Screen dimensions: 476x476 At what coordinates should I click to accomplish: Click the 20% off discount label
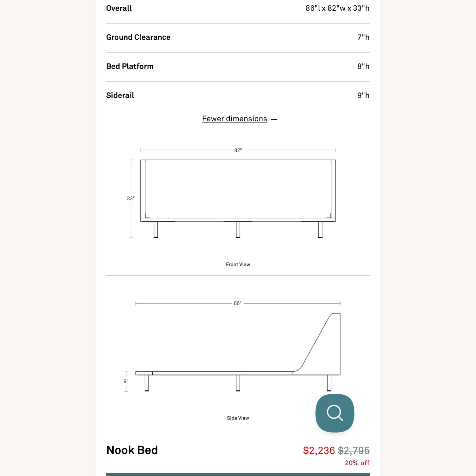click(x=357, y=463)
